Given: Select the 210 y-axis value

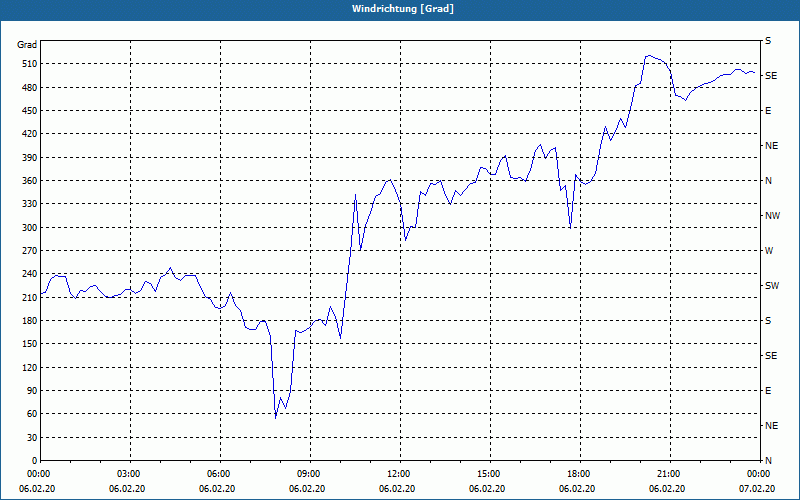Looking at the screenshot, I should tap(29, 297).
